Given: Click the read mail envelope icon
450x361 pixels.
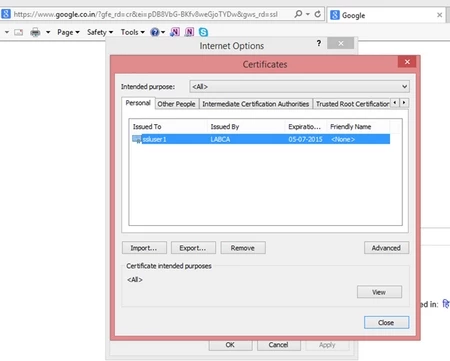Looking at the screenshot, I should 19,32.
